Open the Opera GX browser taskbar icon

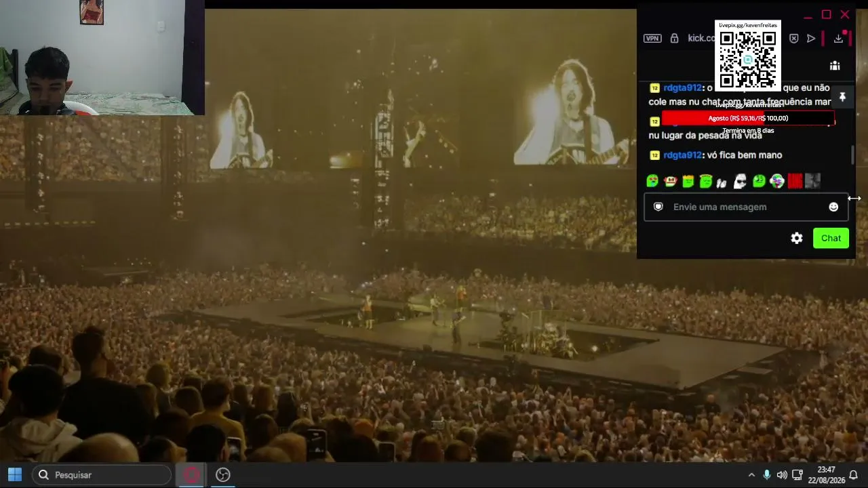point(191,475)
